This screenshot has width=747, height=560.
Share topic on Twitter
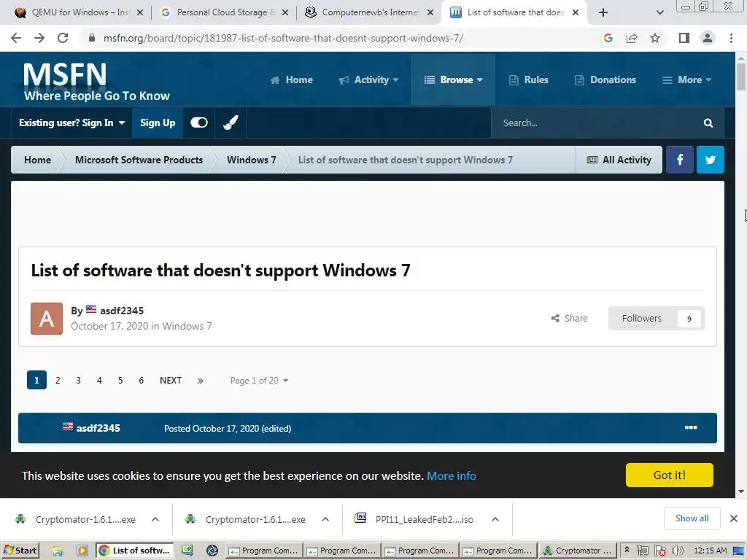click(711, 160)
